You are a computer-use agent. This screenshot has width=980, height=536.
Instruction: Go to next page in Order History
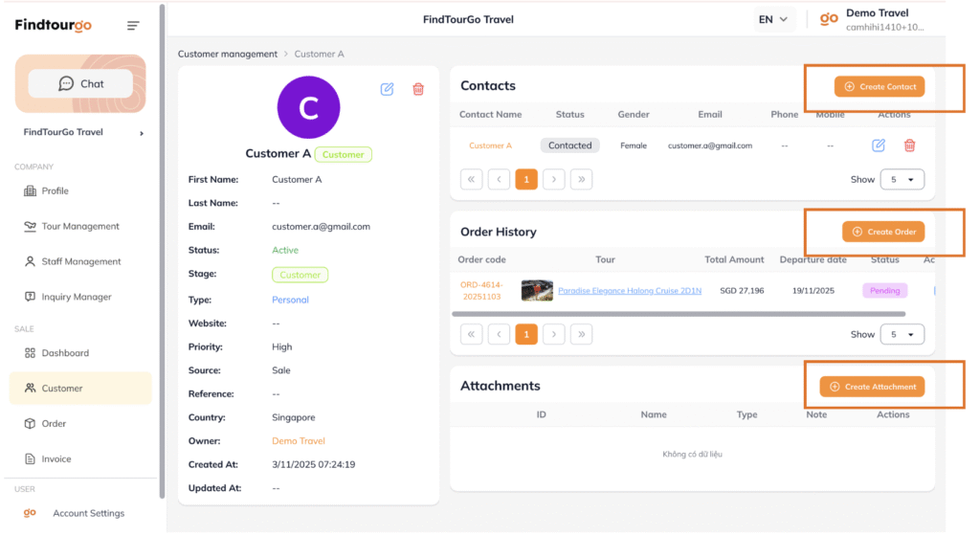[x=553, y=334]
